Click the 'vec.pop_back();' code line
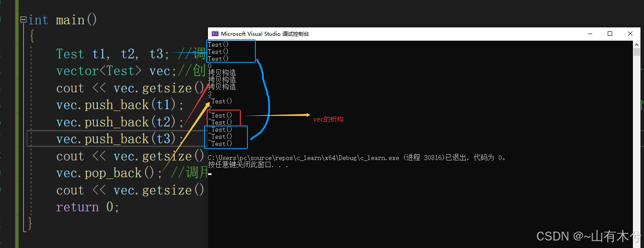The image size is (644, 248). 110,173
